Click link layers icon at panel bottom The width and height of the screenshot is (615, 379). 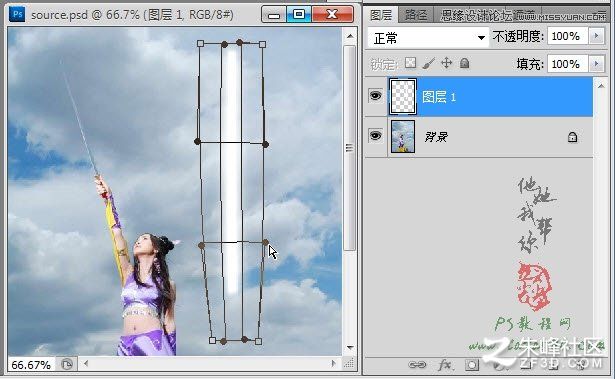[x=417, y=365]
